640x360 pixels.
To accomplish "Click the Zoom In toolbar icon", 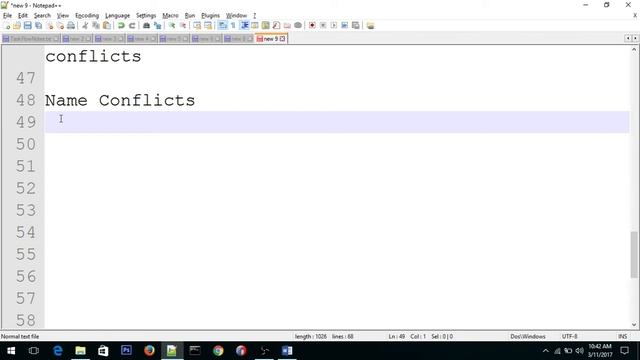I will [x=172, y=26].
